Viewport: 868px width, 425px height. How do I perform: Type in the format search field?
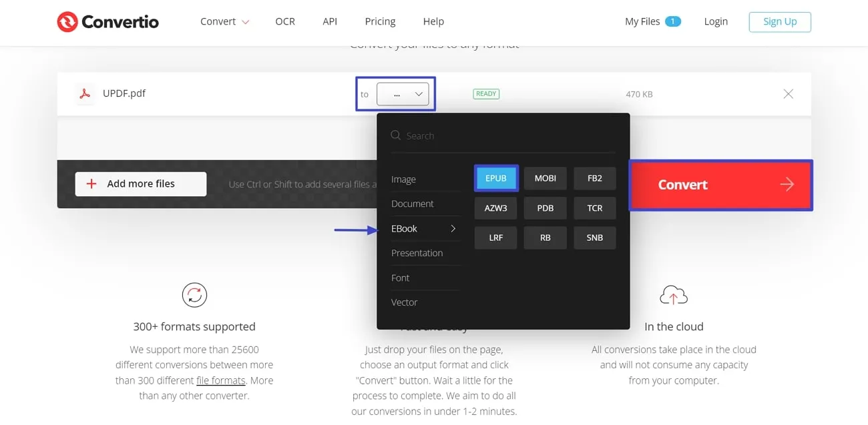[467, 135]
